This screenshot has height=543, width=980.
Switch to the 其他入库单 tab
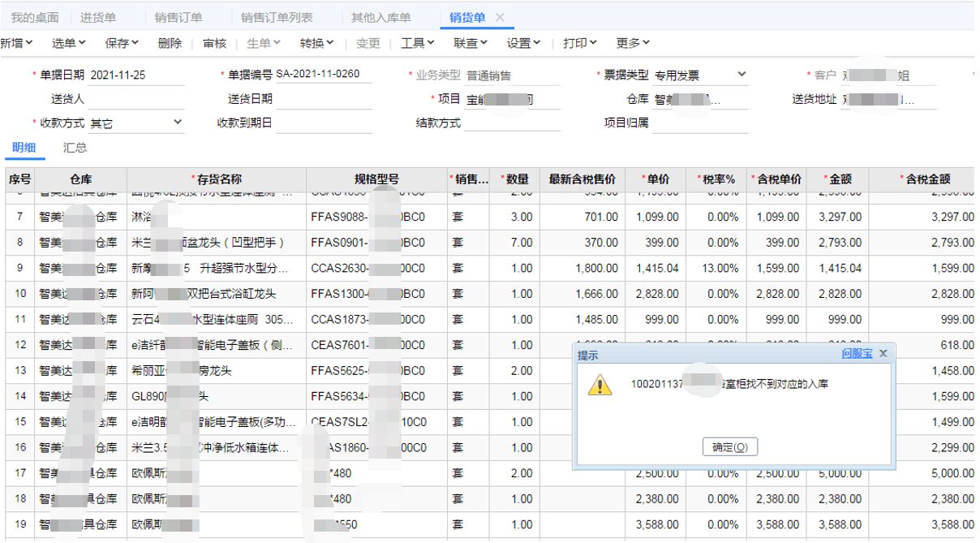[x=381, y=18]
